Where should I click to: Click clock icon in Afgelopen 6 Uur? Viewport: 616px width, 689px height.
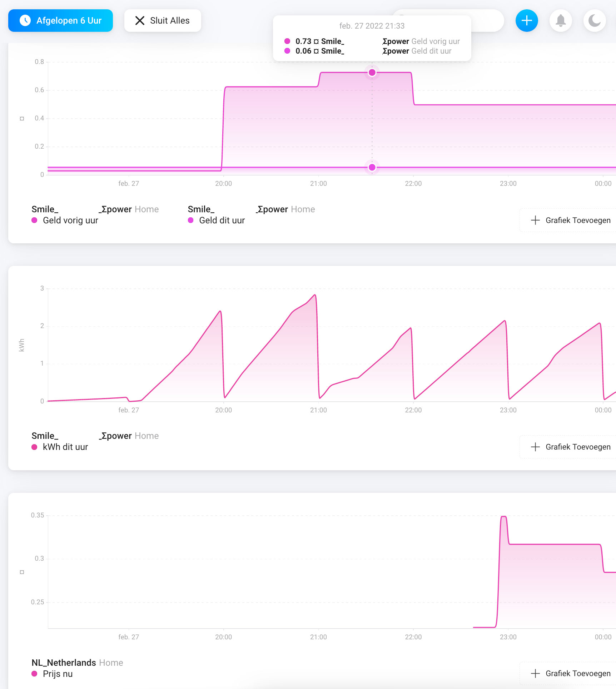coord(25,20)
